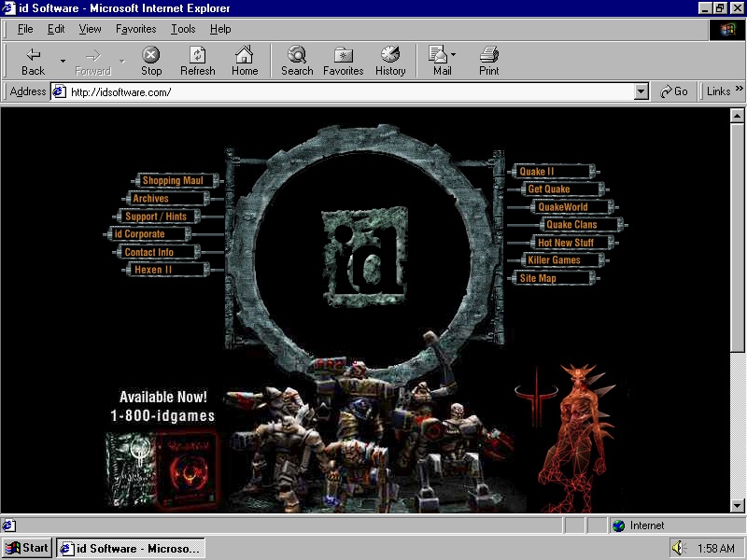747x560 pixels.
Task: Click the vertical scrollbar thumb
Action: tap(737, 238)
